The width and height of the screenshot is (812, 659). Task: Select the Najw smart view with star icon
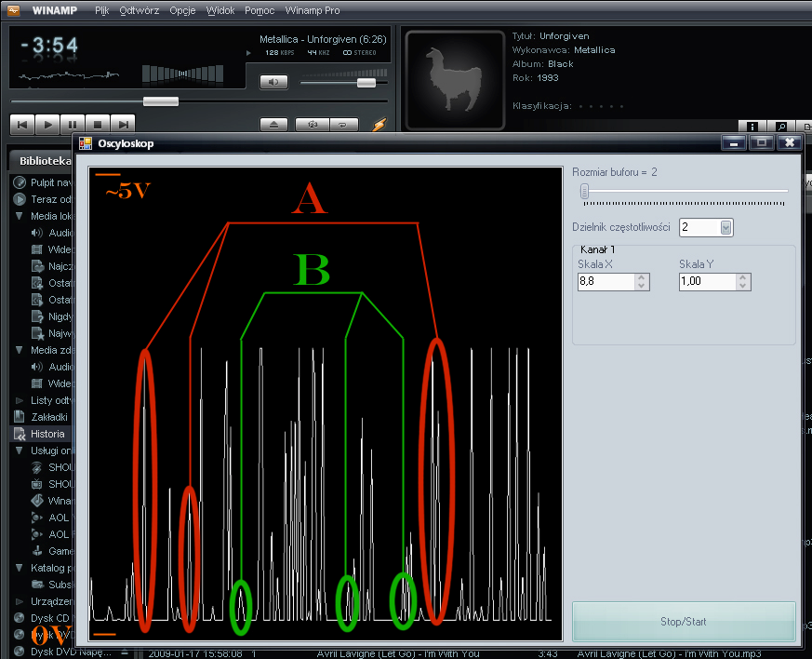52,333
